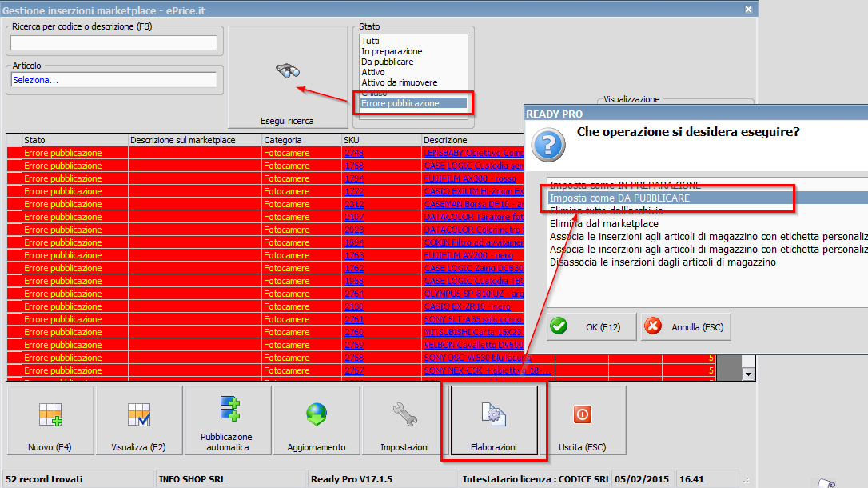Open Impostazioni settings wrench button
The height and width of the screenshot is (488, 868).
pyautogui.click(x=405, y=421)
